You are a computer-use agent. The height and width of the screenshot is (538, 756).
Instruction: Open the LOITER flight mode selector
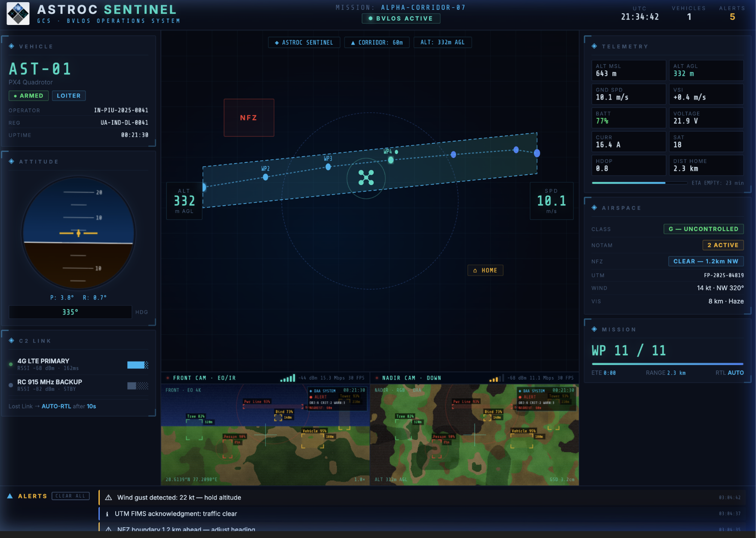tap(69, 96)
